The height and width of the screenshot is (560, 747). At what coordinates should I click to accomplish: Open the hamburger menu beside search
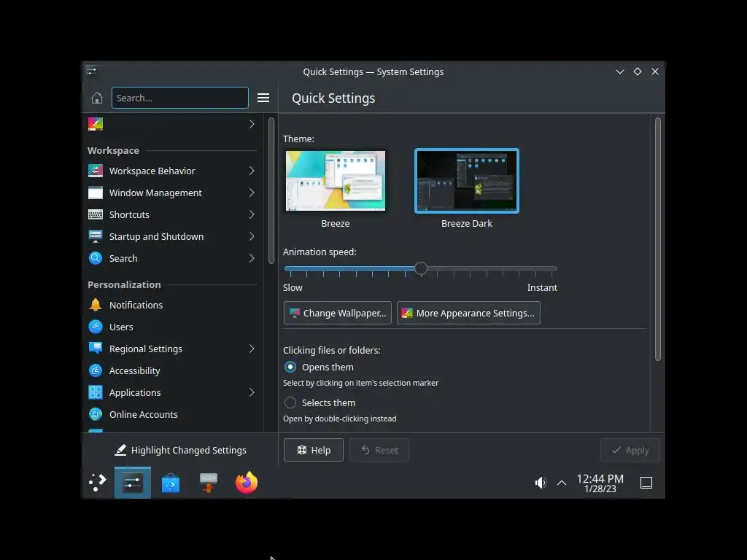[263, 98]
